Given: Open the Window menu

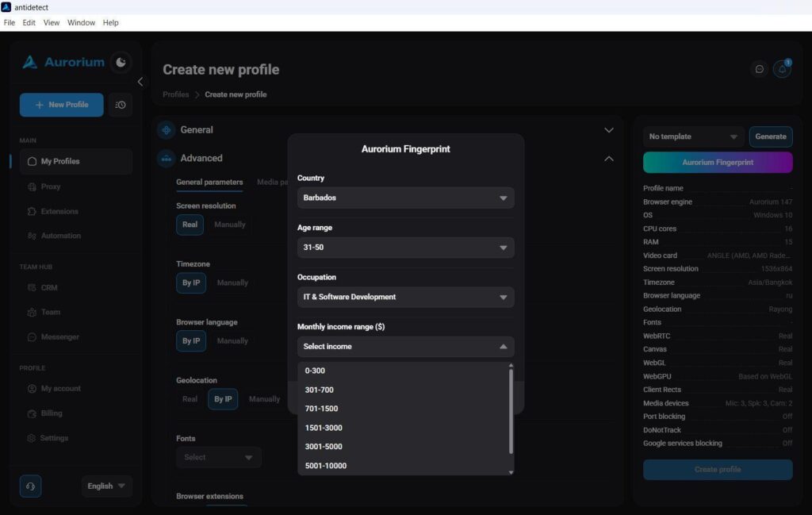Looking at the screenshot, I should [x=82, y=23].
